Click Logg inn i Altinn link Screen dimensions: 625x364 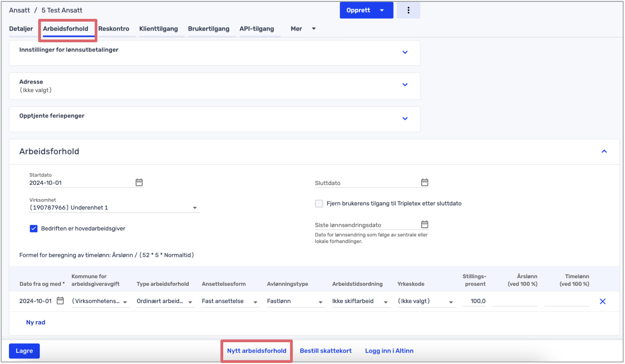(389, 351)
